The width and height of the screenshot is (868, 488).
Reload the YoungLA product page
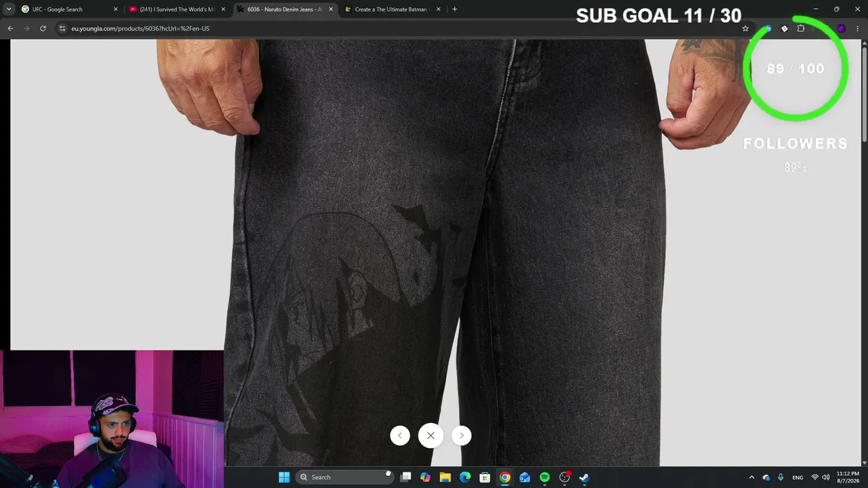click(43, 28)
